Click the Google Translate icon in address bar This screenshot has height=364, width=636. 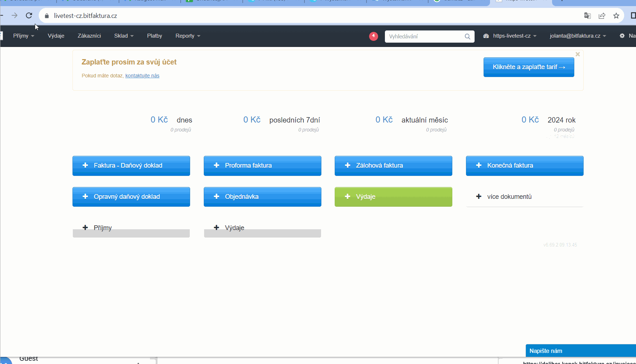tap(588, 16)
